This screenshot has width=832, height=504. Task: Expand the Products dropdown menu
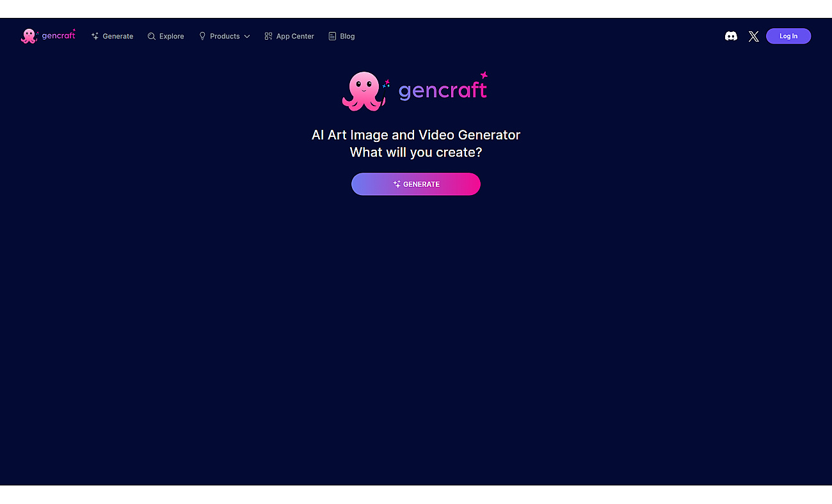click(x=224, y=36)
